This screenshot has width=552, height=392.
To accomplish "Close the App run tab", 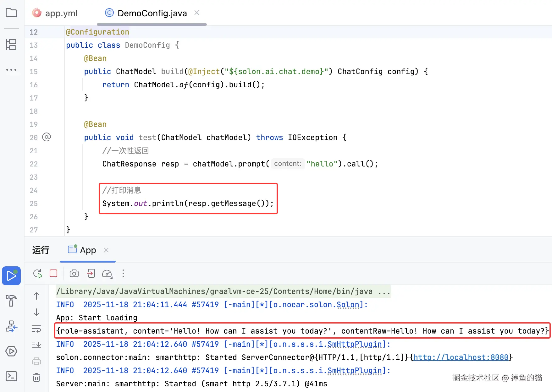I will 106,250.
